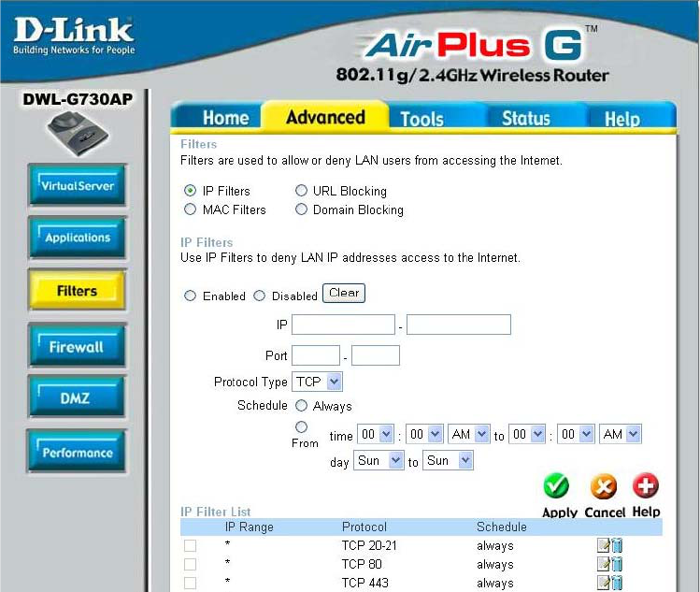700x592 pixels.
Task: Choose the Enabled radio option
Action: [190, 296]
